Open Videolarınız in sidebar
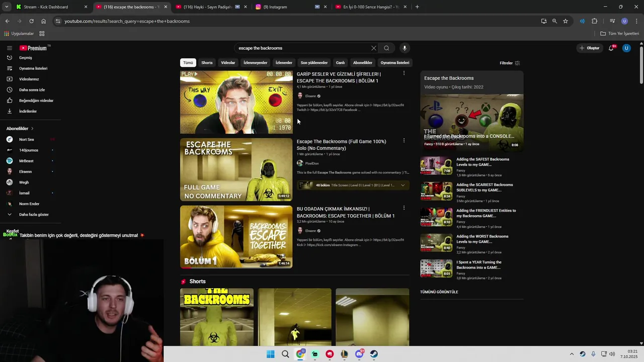The height and width of the screenshot is (362, 644). click(x=30, y=79)
